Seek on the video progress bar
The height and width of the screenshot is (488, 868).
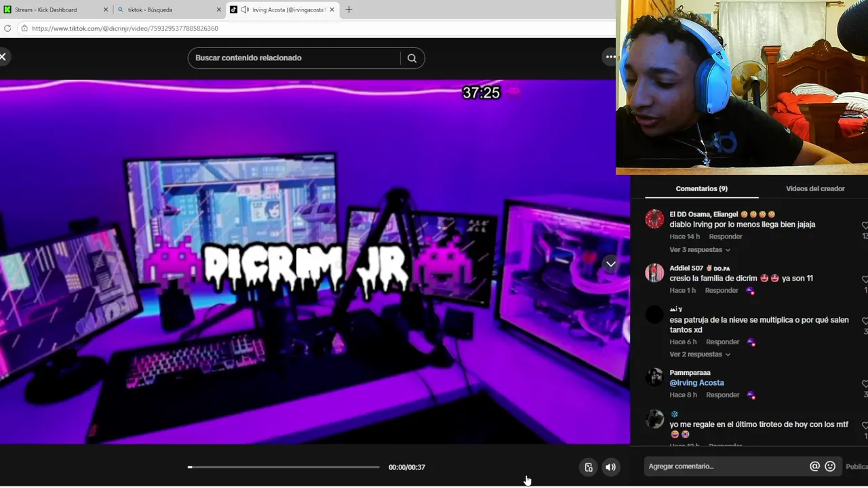pos(283,467)
